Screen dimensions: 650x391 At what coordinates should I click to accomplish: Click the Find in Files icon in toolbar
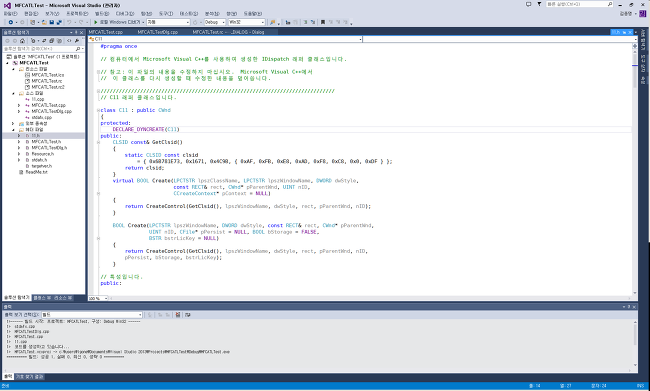[272, 22]
